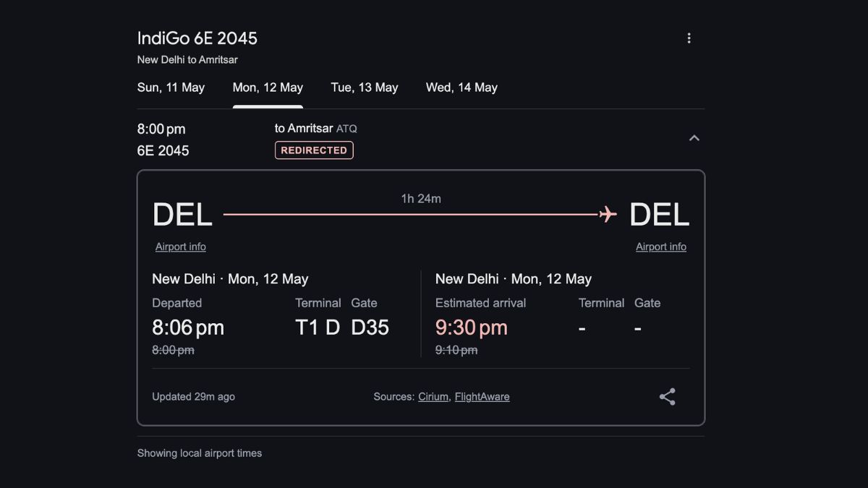Open the Cirium source link
This screenshot has height=488, width=868.
click(433, 397)
